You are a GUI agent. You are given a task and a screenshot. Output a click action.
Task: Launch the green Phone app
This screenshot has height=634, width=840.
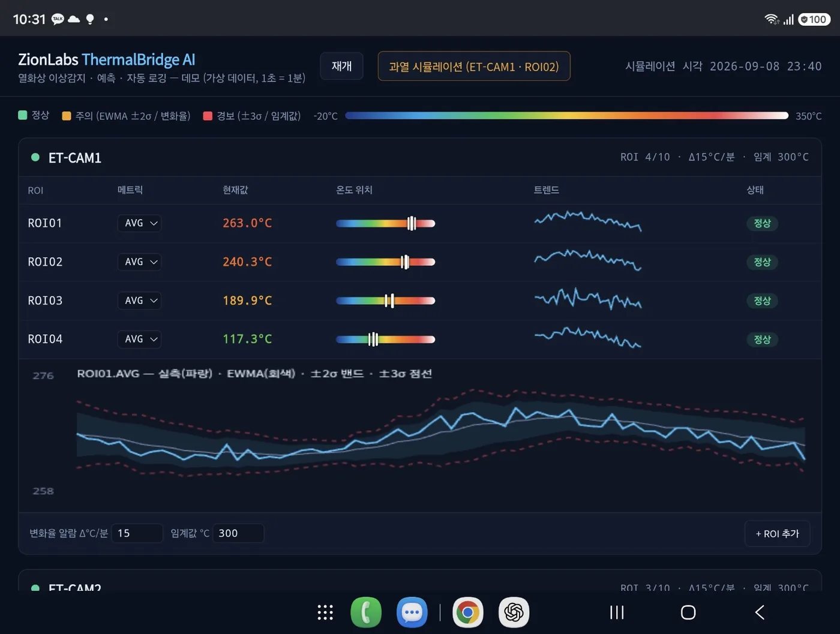pos(366,612)
